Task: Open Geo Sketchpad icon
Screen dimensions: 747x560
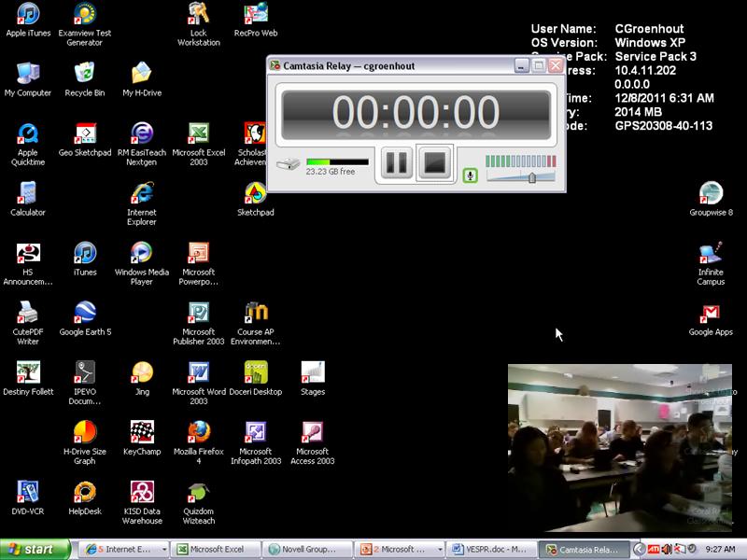Action: coord(85,139)
